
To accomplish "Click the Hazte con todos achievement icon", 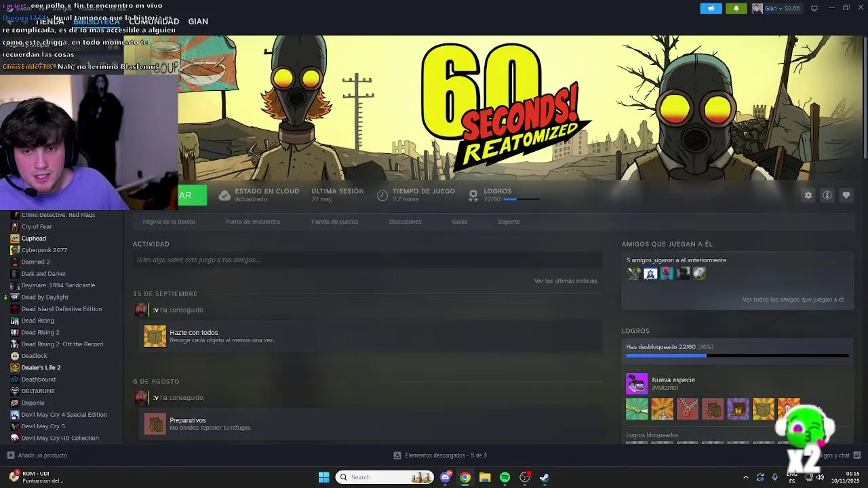I will tap(155, 336).
